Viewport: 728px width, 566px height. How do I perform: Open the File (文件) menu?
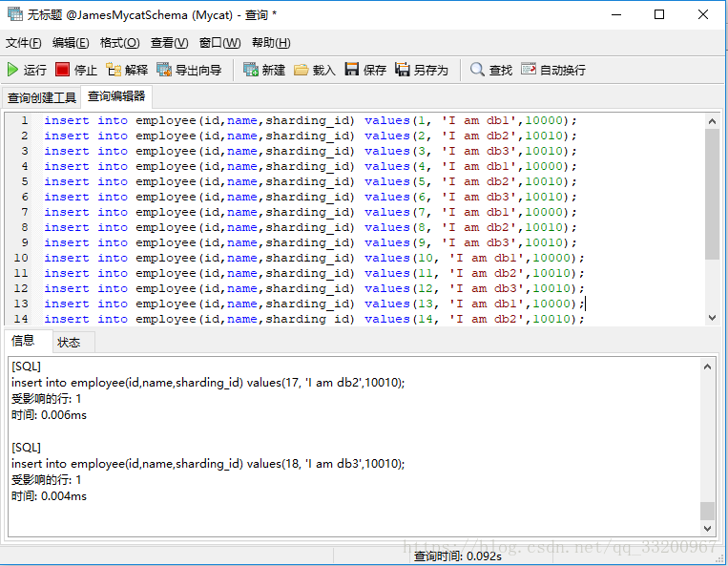pos(24,43)
